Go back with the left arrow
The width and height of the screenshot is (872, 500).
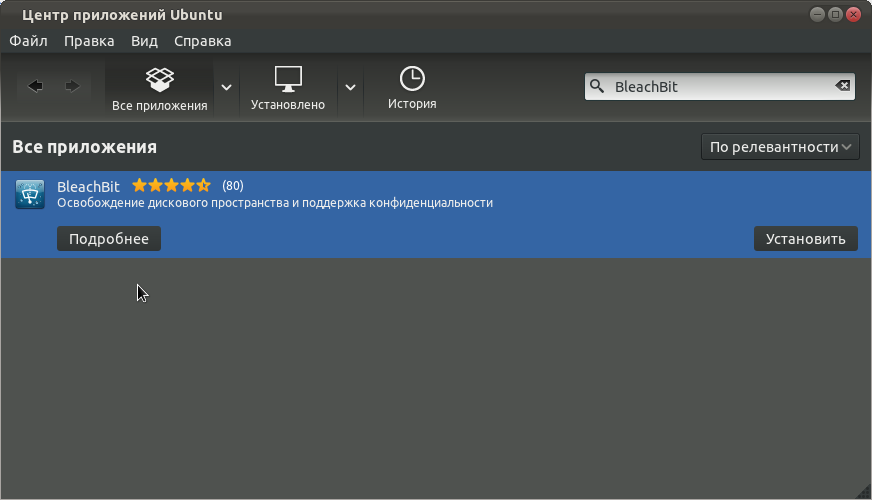(35, 86)
